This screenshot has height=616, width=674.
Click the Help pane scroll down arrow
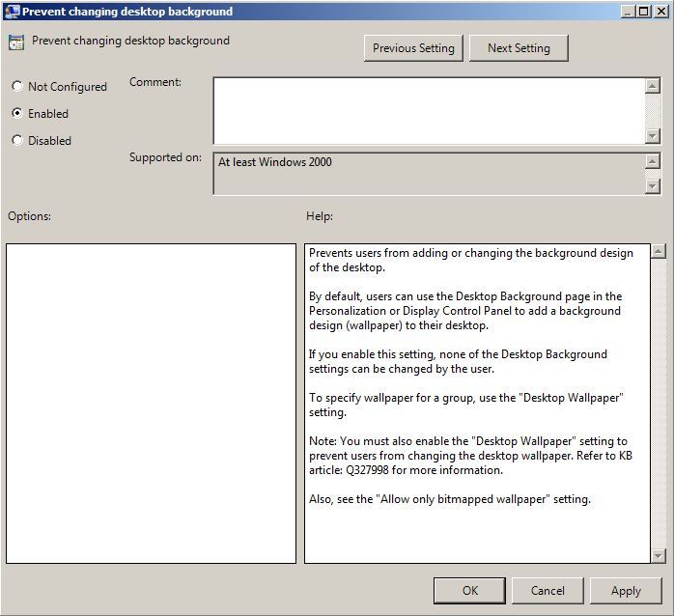click(x=659, y=556)
